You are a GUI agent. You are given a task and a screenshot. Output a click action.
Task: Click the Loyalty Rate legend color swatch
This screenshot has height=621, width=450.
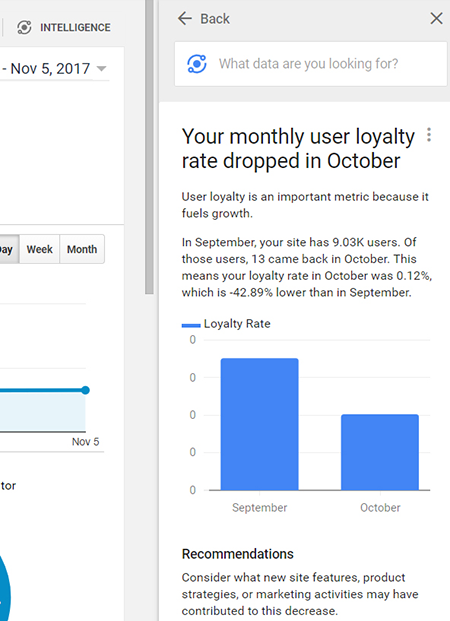(191, 326)
